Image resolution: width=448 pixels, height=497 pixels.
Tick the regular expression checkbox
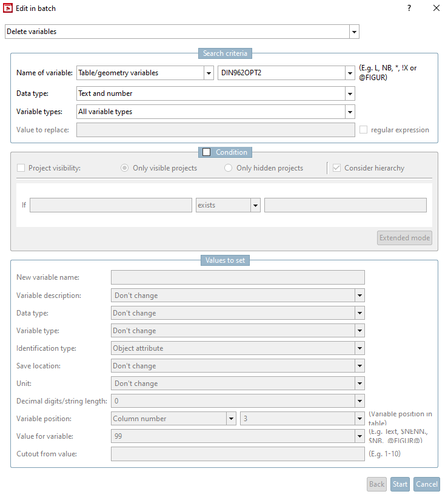(x=364, y=130)
